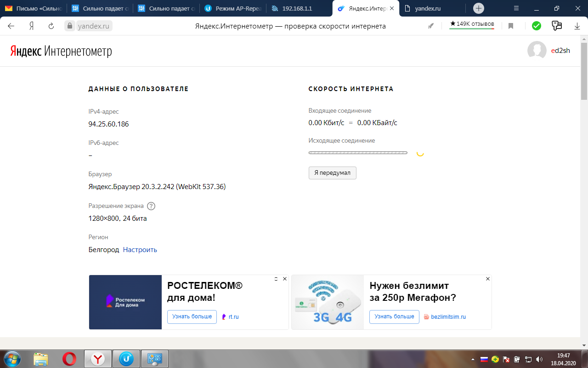The image size is (588, 368).
Task: Switch to the Письмо «Сильно mail tab
Action: (33, 8)
